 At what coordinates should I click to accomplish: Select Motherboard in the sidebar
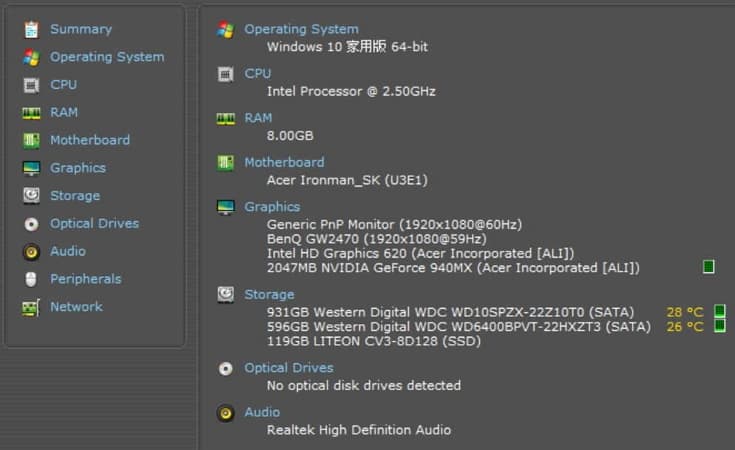point(90,140)
